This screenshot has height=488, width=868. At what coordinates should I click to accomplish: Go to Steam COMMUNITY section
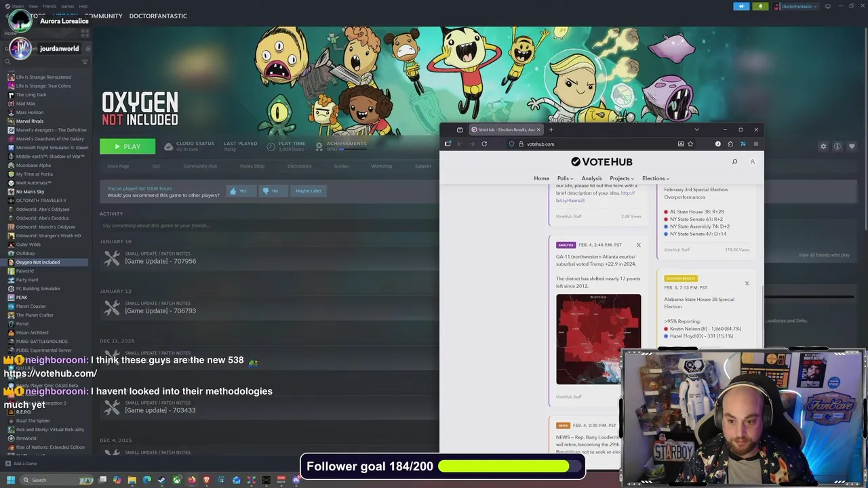(104, 16)
